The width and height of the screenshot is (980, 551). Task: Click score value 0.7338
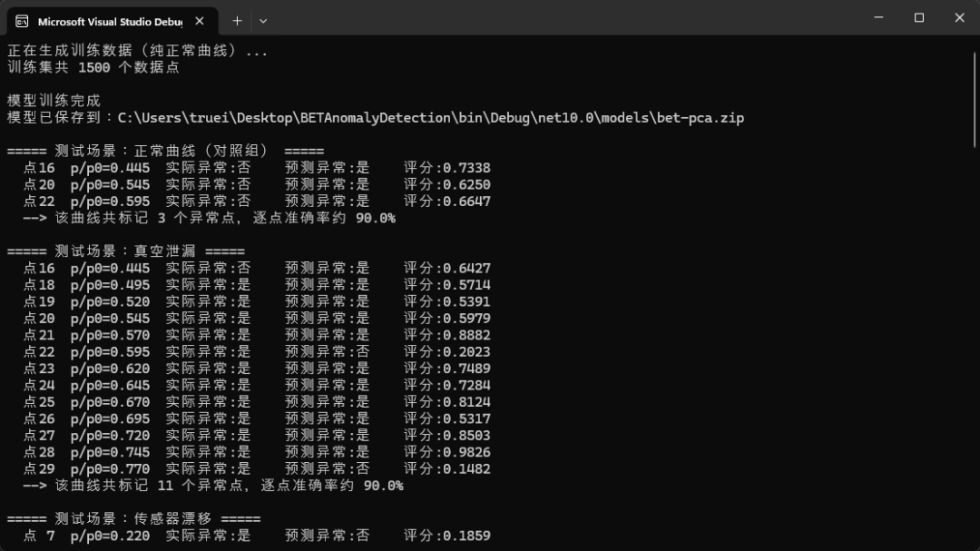[466, 168]
